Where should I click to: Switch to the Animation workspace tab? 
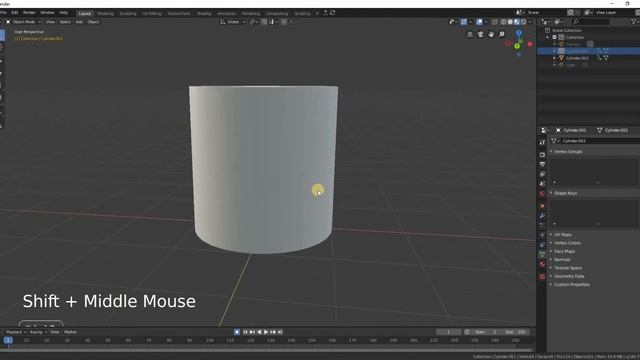(x=226, y=13)
